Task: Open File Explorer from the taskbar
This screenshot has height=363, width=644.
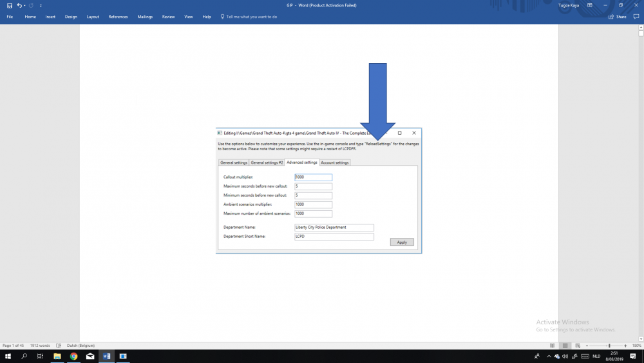Action: pyautogui.click(x=57, y=356)
